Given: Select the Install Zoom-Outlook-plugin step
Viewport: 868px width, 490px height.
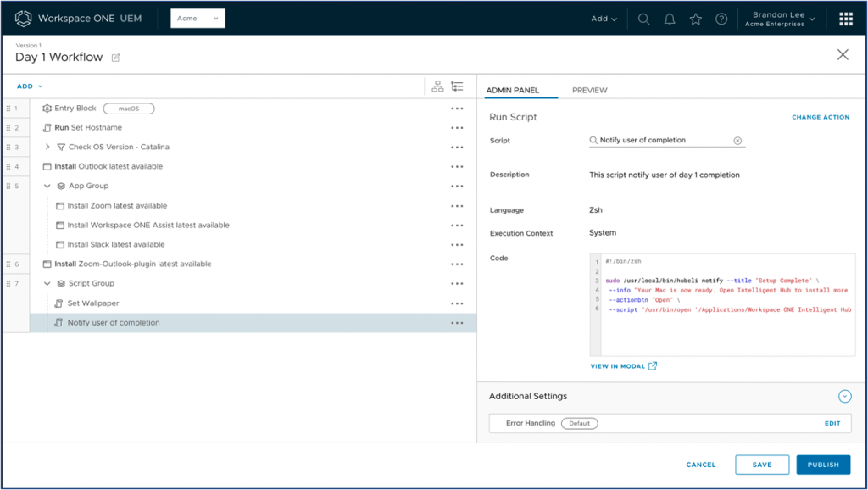Looking at the screenshot, I should (x=133, y=264).
